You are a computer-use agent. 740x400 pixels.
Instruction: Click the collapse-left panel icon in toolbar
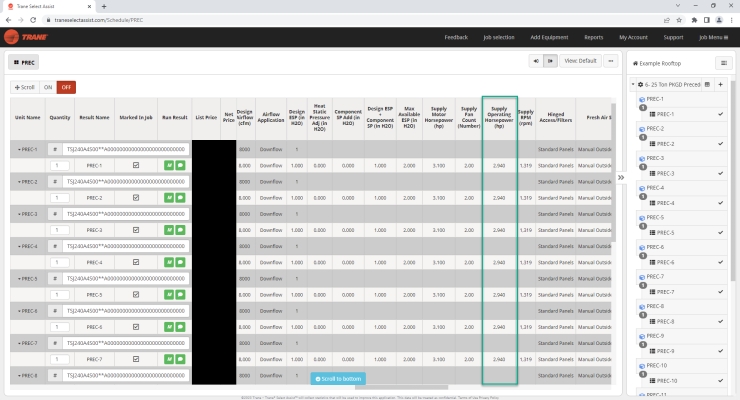[536, 61]
